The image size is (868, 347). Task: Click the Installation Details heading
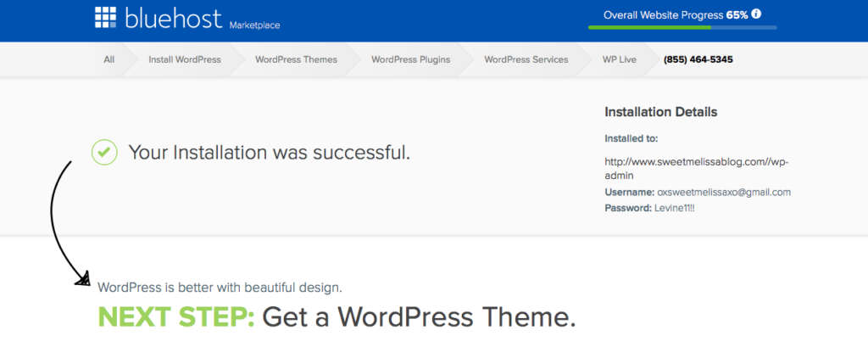[x=661, y=112]
